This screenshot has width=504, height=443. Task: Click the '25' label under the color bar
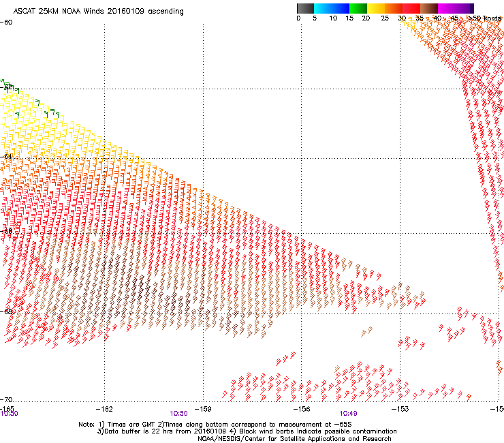coord(385,18)
